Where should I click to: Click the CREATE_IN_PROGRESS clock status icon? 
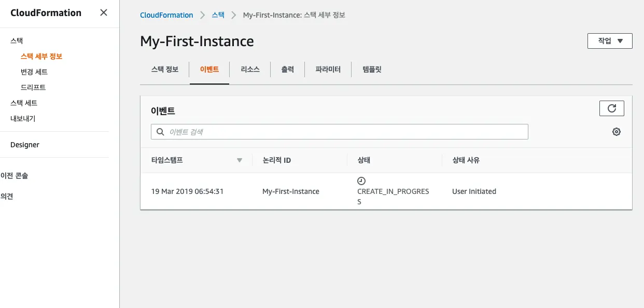[x=361, y=181]
